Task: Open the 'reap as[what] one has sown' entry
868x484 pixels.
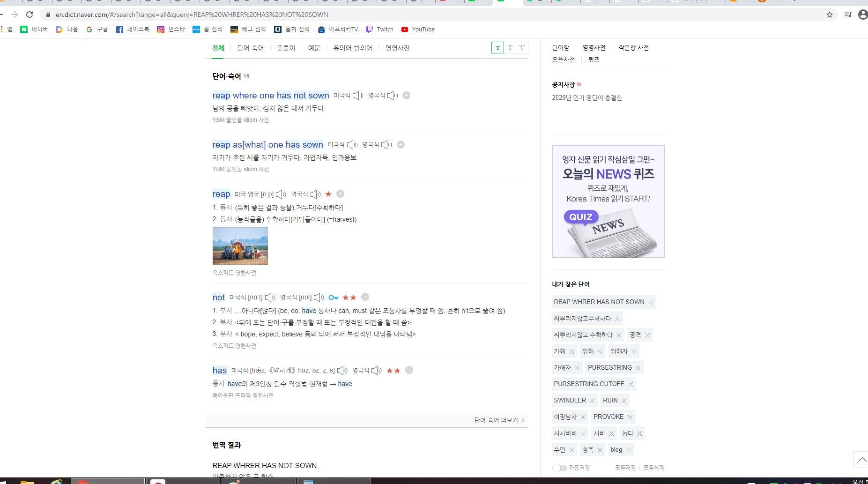Action: coord(267,145)
